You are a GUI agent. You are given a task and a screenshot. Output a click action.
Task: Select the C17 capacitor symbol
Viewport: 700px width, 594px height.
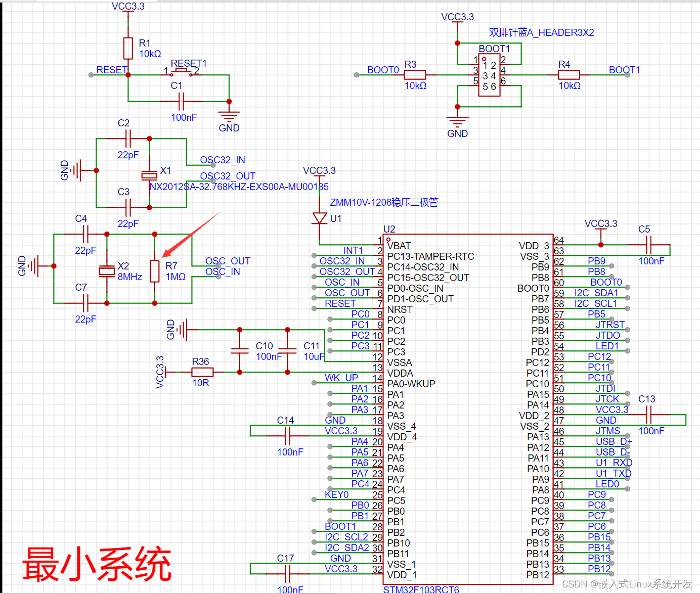point(287,574)
